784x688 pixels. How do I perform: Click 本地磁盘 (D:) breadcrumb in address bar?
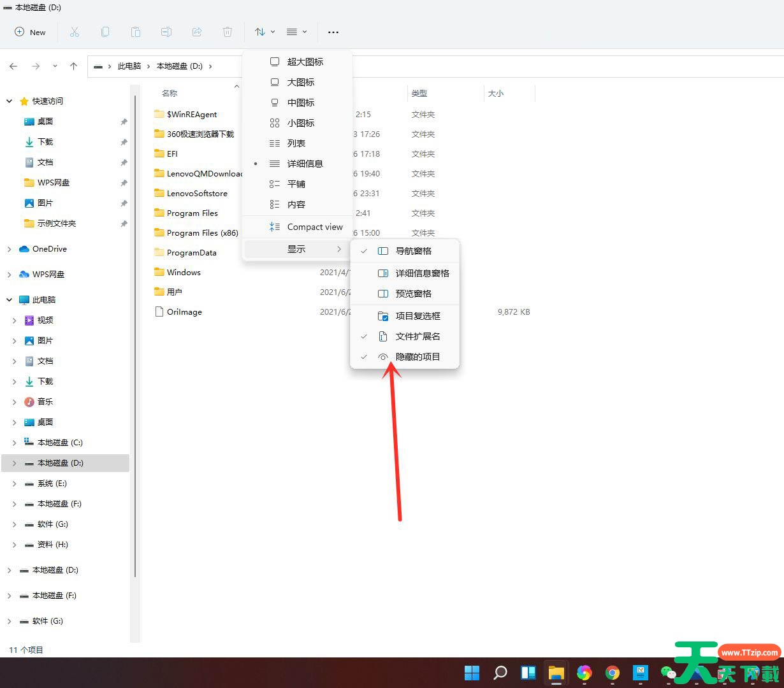(x=180, y=66)
